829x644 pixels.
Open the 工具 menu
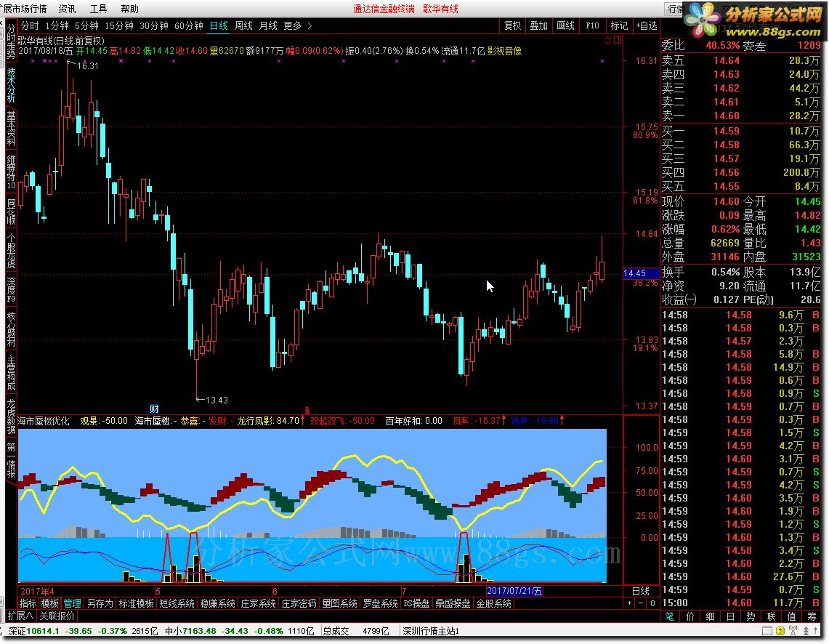tap(98, 9)
